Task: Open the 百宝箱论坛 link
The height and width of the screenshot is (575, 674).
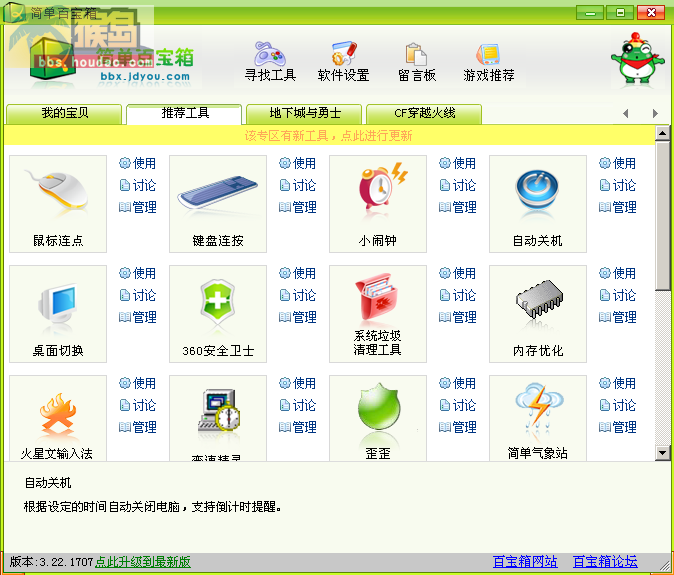Action: click(605, 562)
